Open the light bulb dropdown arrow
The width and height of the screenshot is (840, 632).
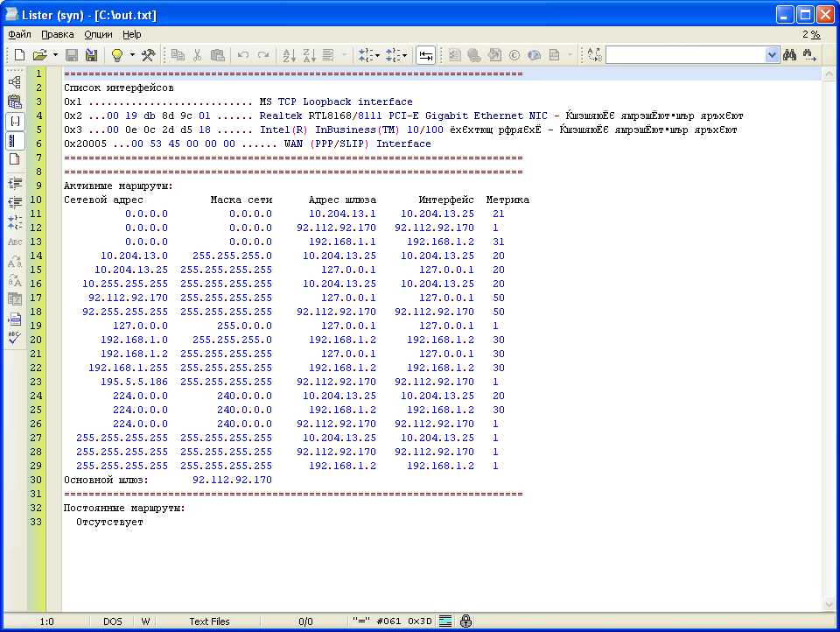tap(132, 54)
